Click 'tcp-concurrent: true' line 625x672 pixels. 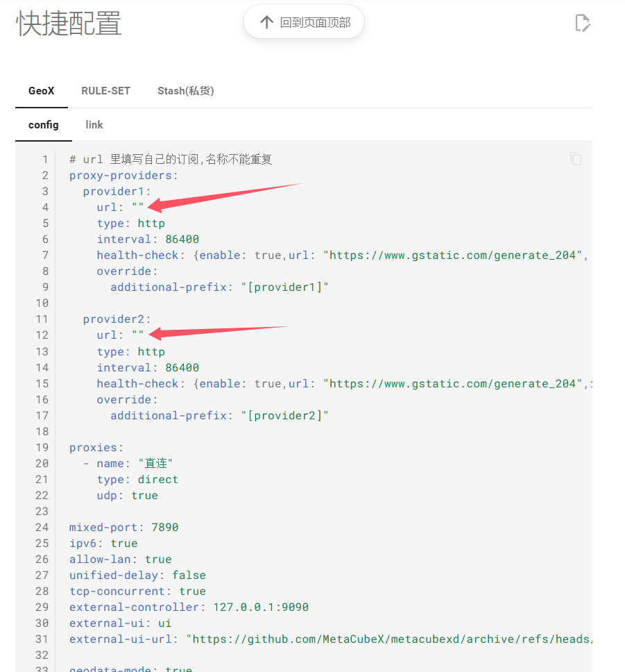[x=137, y=591]
